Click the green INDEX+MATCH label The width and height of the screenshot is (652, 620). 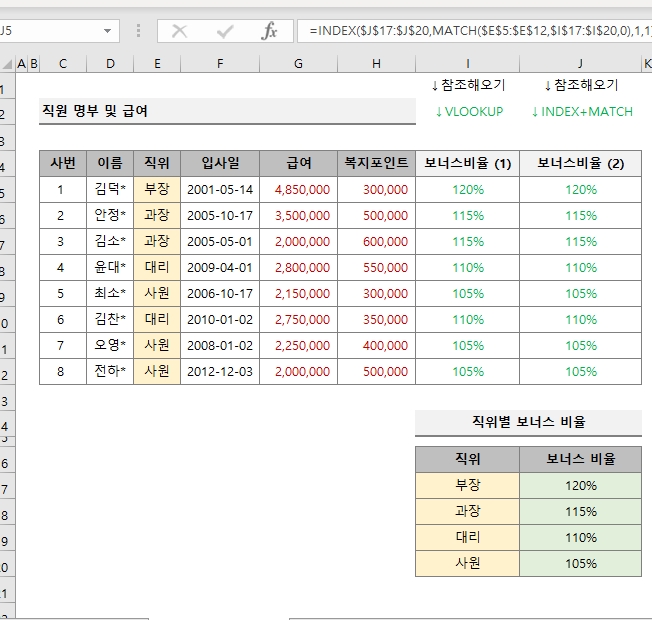582,111
